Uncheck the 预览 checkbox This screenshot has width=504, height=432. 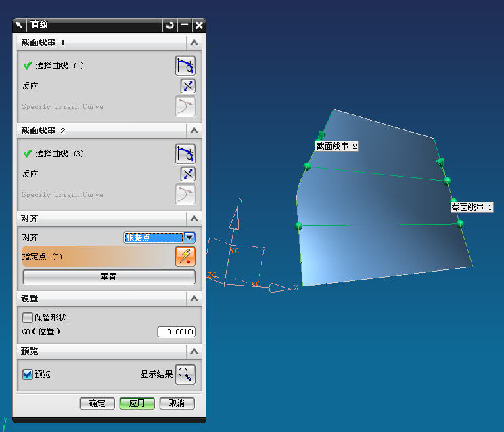[28, 374]
